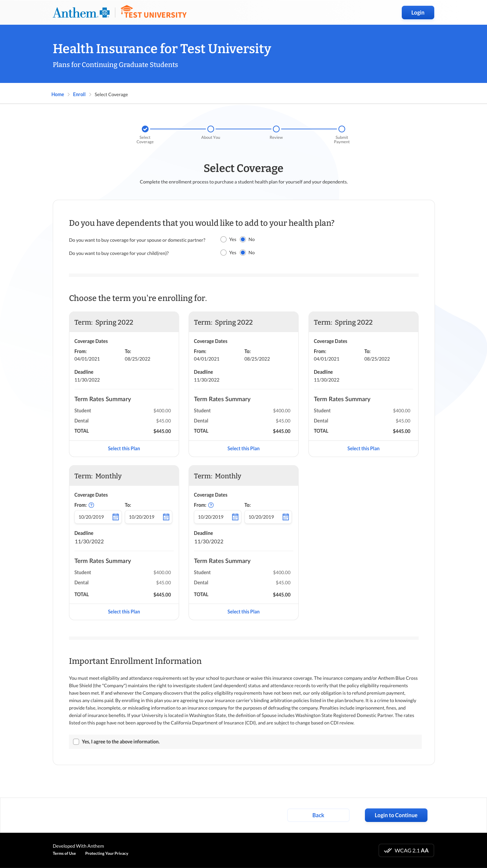The width and height of the screenshot is (487, 868).
Task: Open calendar for first Monthly To date
Action: coord(166,517)
